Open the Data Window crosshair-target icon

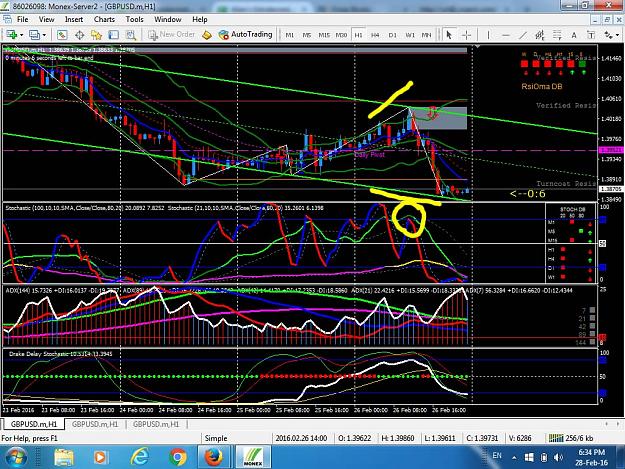(79, 35)
